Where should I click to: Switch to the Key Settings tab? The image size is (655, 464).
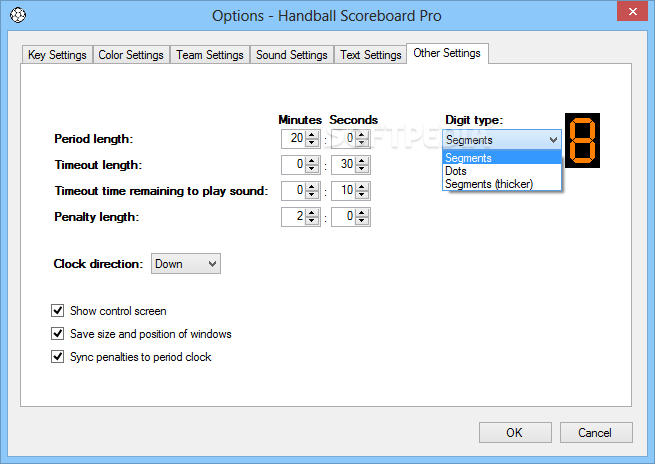tap(57, 55)
